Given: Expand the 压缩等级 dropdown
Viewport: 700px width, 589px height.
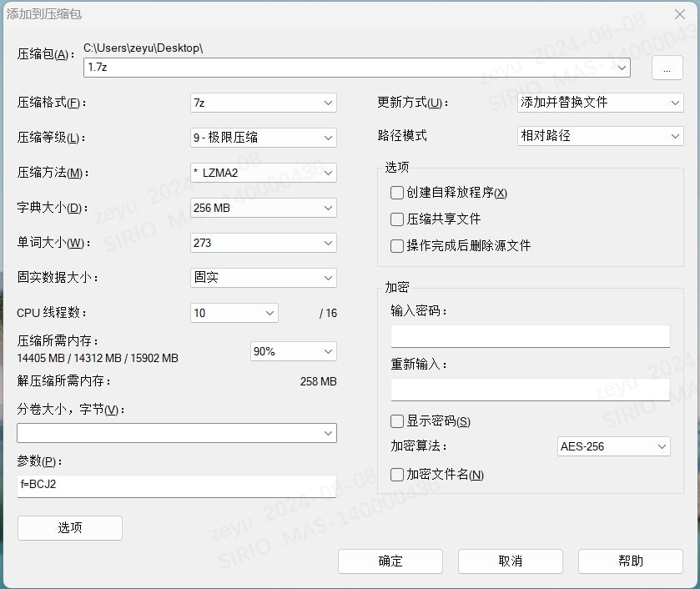Looking at the screenshot, I should pos(263,138).
